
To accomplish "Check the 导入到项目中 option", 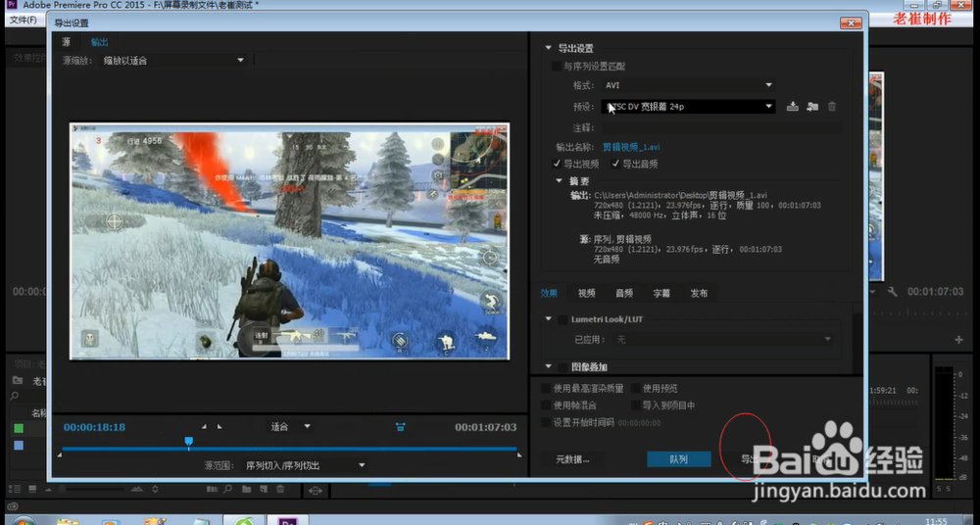I will 636,405.
